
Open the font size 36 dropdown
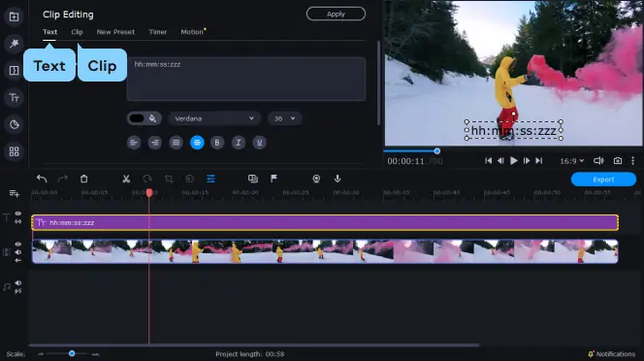pyautogui.click(x=284, y=118)
